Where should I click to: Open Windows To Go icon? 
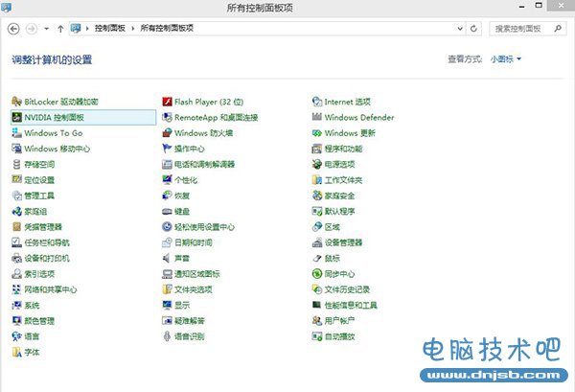[16, 133]
